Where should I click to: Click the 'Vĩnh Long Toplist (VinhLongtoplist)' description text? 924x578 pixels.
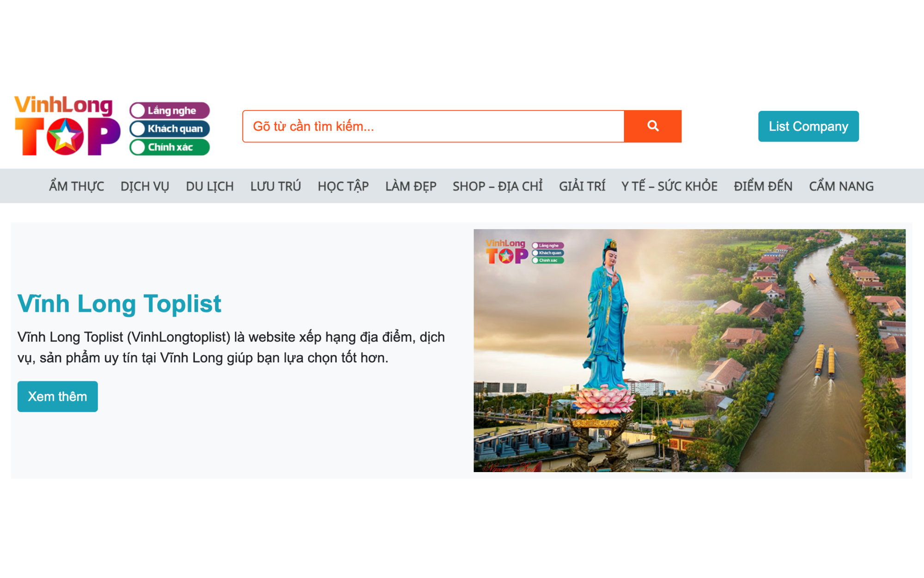tap(231, 347)
